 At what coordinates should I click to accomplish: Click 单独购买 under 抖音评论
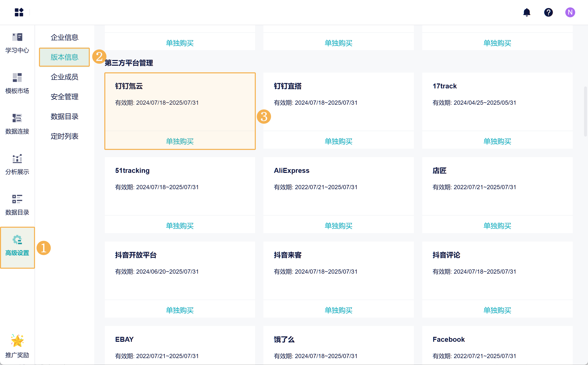(x=497, y=310)
